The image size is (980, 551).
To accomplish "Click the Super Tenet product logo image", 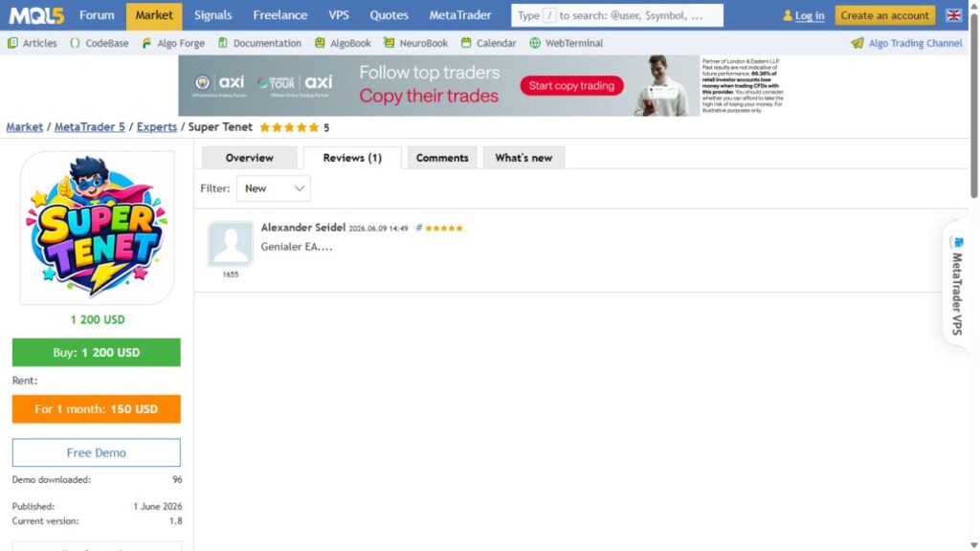I will (97, 228).
